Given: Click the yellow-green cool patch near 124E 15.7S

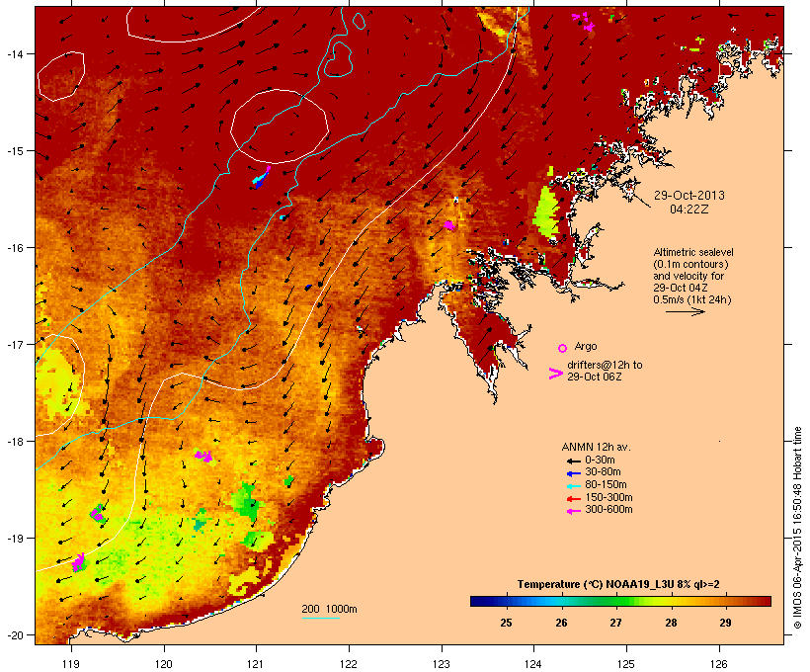Looking at the screenshot, I should [546, 213].
